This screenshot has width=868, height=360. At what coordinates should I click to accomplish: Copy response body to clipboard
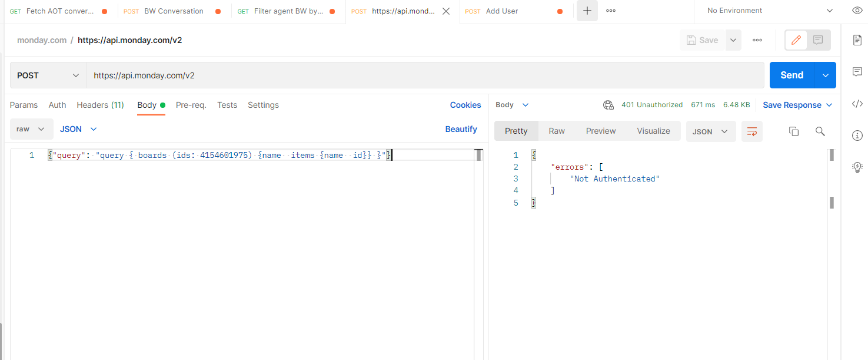pyautogui.click(x=793, y=131)
